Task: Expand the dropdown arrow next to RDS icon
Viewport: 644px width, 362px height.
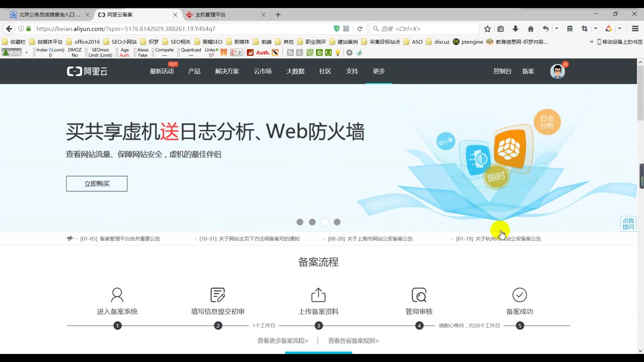Action: [x=26, y=52]
